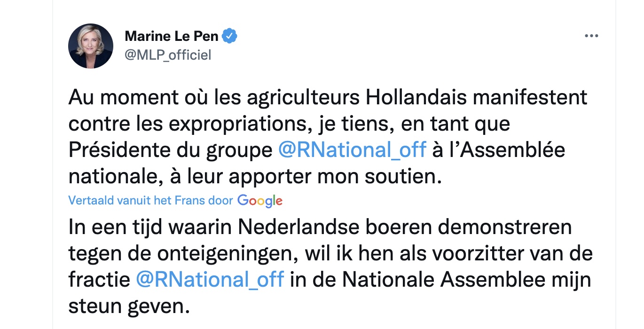Open the Marine Le Pen display name
The image size is (644, 329).
click(x=171, y=36)
